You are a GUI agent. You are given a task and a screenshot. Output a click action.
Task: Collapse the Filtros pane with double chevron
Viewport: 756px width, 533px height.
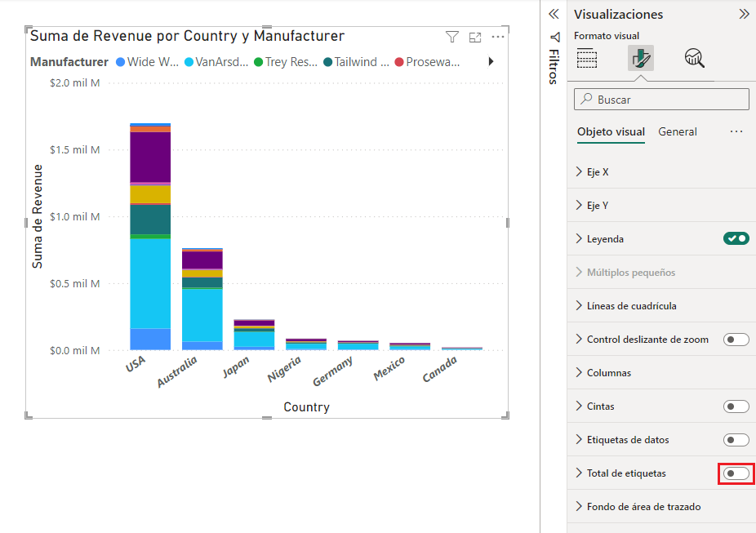tap(554, 14)
